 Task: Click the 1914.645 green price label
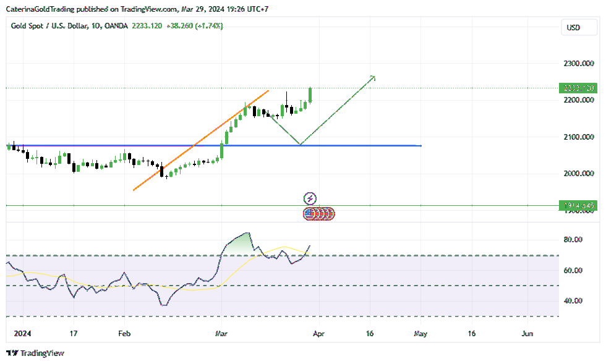click(x=578, y=206)
